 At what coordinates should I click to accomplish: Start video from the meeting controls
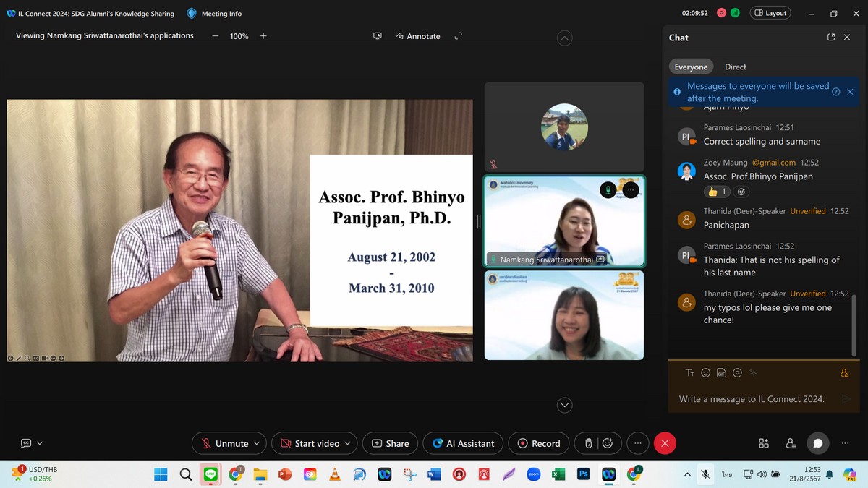310,443
